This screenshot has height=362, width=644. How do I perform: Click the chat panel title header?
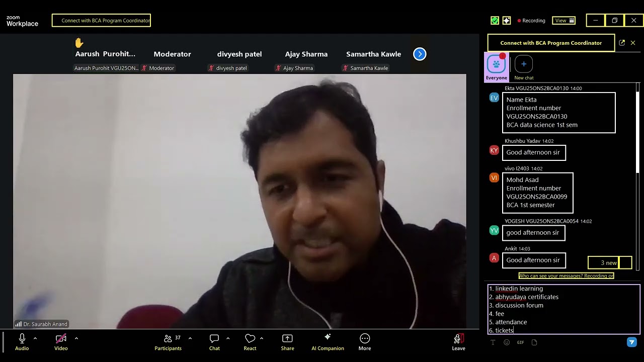point(551,43)
